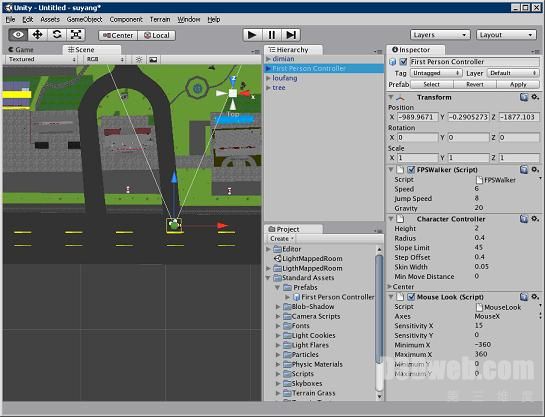Expand tree in the Hierarchy
Screen dimensions: 545x417
[268, 88]
